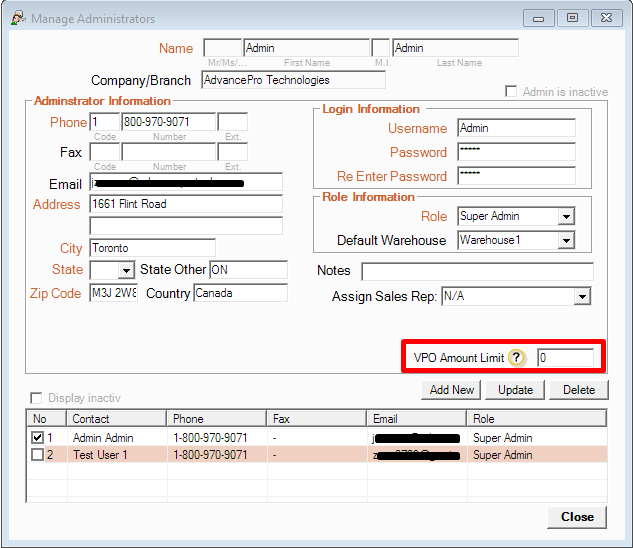Select the Company/Branch text box
The image size is (633, 548).
292,80
